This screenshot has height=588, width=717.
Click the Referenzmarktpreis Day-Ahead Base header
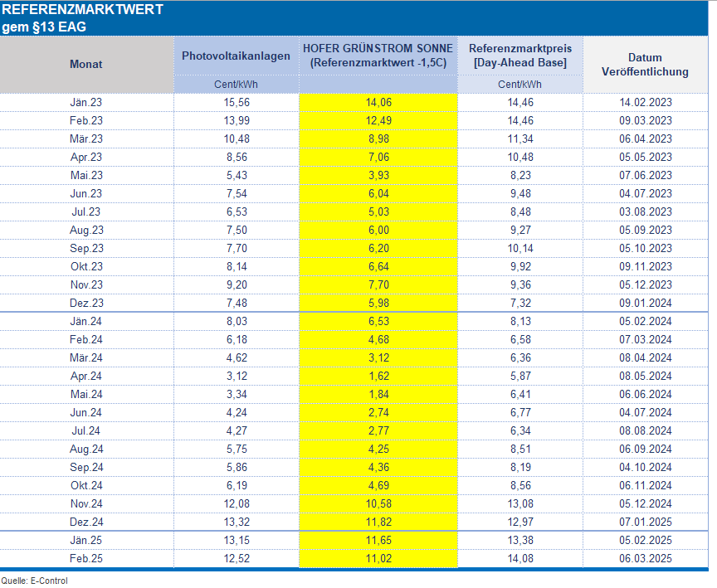coord(519,56)
